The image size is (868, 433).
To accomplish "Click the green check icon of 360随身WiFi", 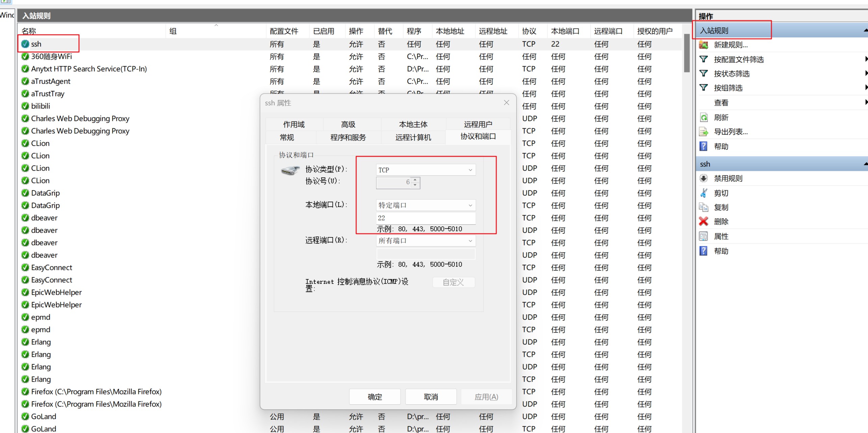I will (x=25, y=56).
